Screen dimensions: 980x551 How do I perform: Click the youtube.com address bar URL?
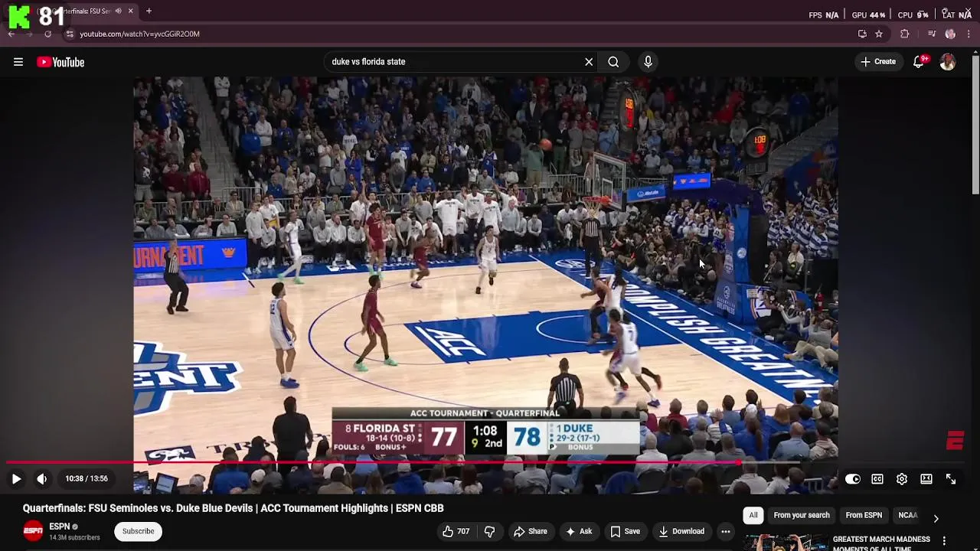tap(139, 34)
